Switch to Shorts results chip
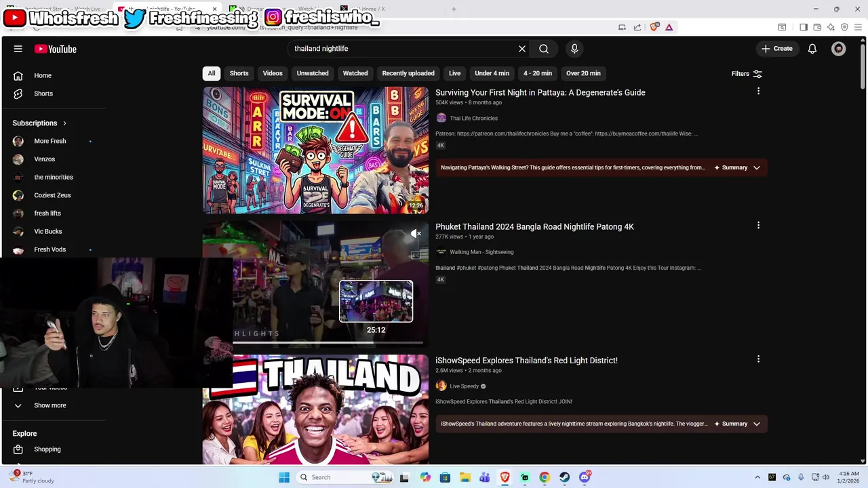 pos(239,73)
